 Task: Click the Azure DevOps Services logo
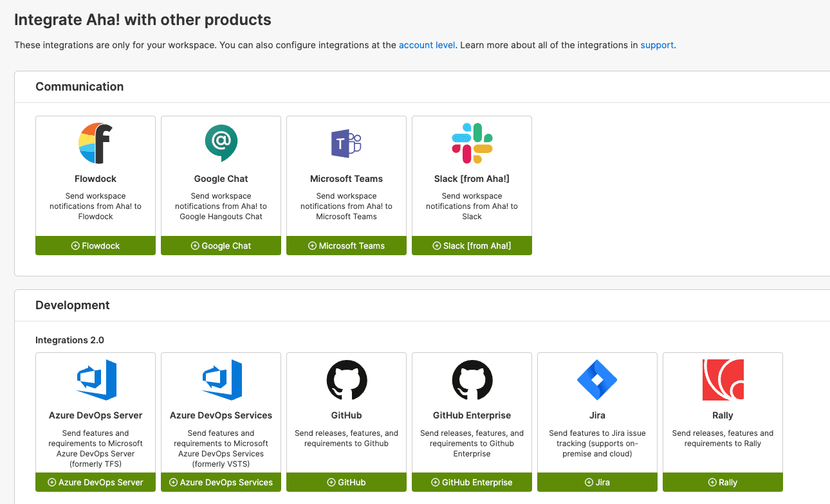(221, 380)
